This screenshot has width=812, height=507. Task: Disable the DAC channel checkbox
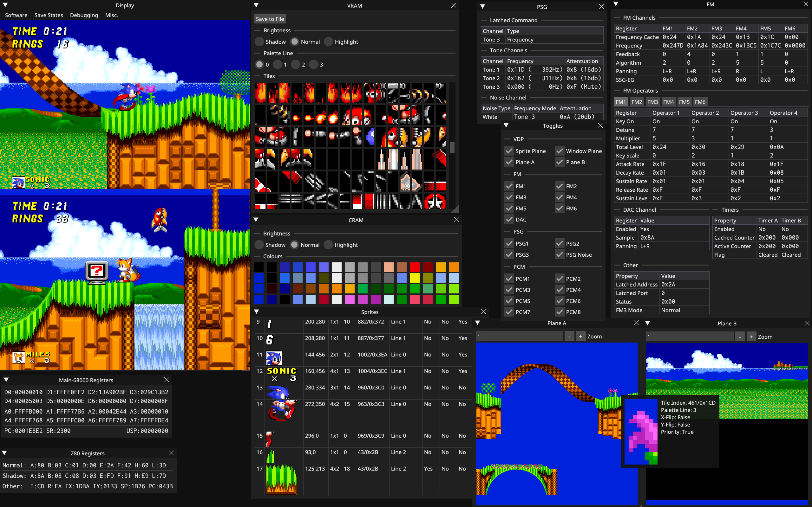click(x=509, y=219)
